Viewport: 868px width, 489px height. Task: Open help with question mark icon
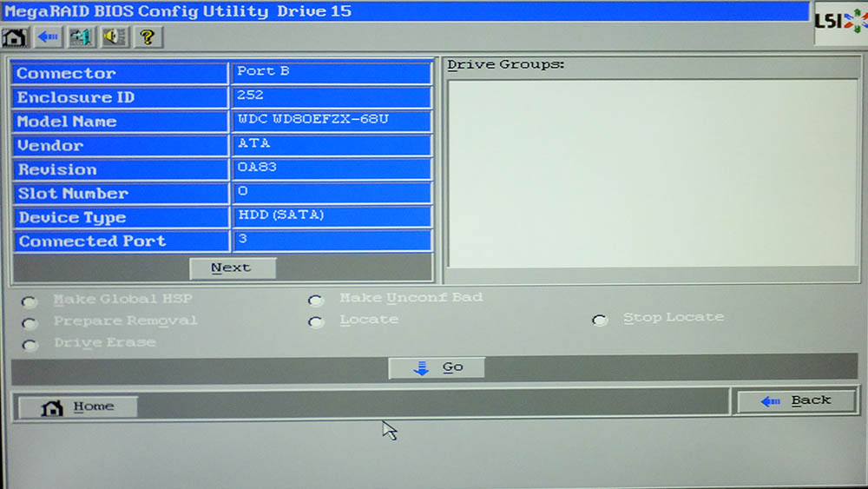click(x=148, y=37)
